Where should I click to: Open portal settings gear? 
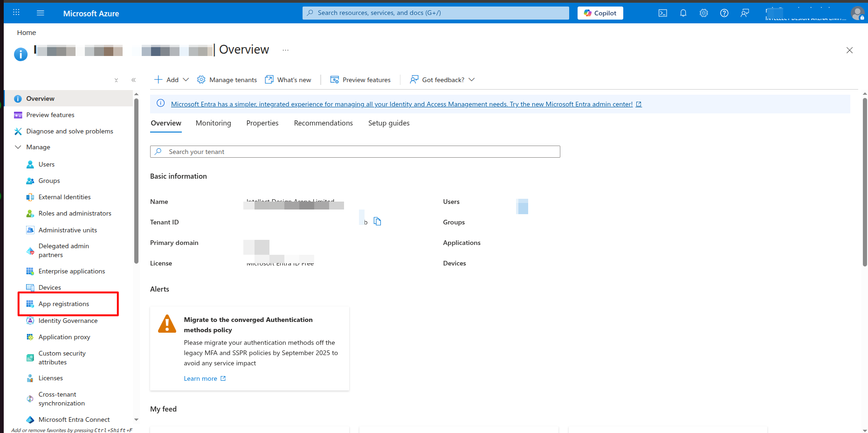[703, 13]
